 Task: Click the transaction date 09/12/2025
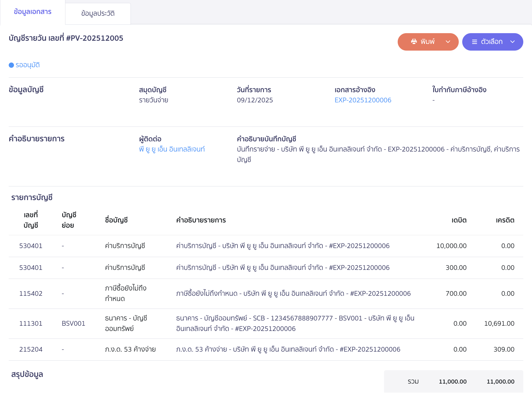point(255,100)
